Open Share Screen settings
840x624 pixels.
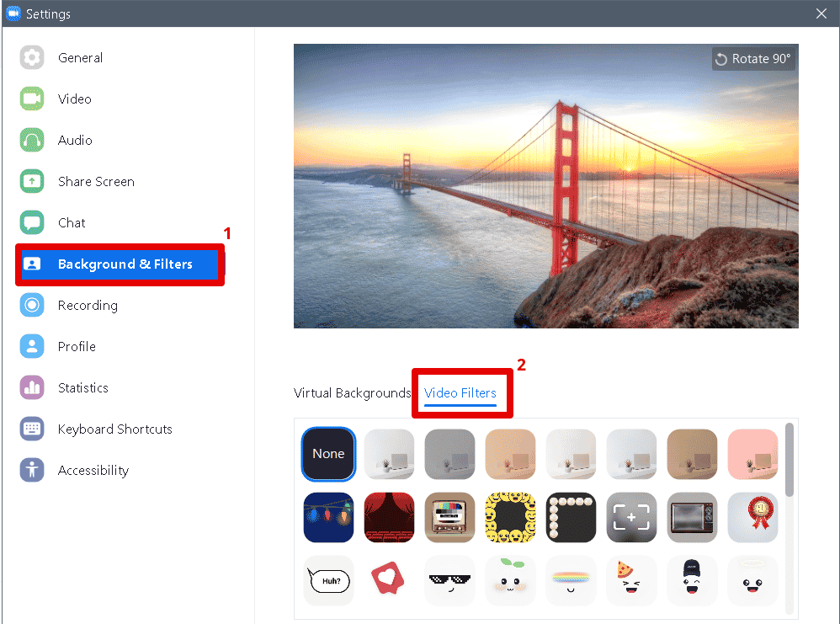(96, 182)
